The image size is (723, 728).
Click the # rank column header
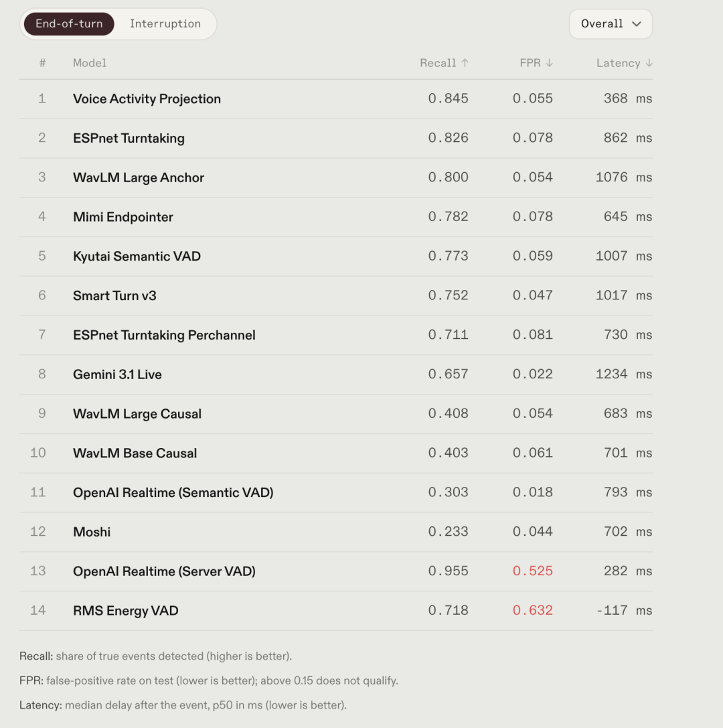point(42,63)
